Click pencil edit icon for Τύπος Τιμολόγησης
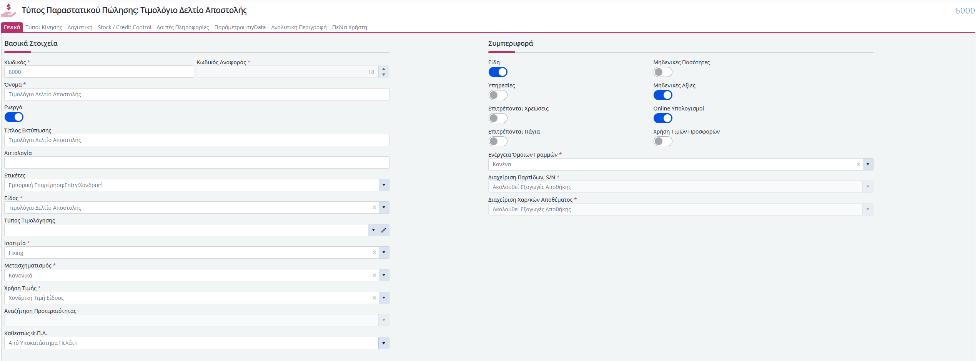 [x=384, y=230]
